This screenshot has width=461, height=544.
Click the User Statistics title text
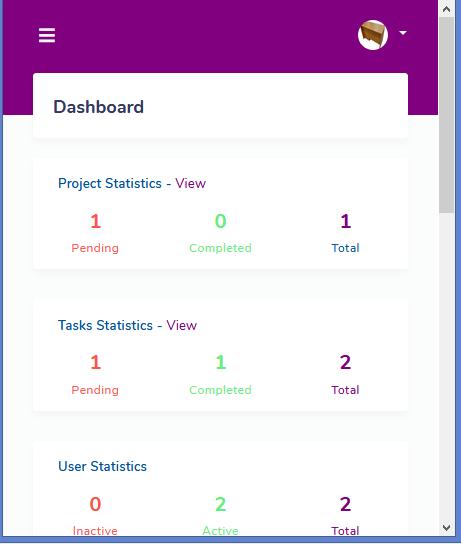(102, 466)
